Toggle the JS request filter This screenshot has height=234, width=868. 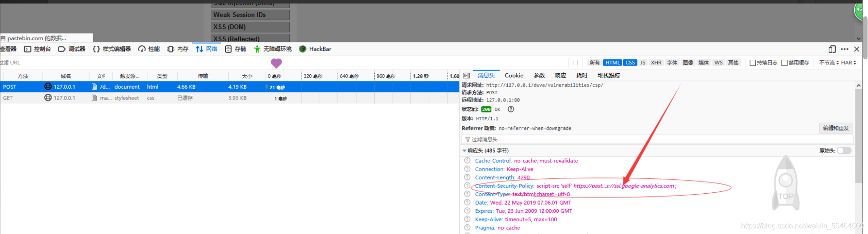coord(643,62)
